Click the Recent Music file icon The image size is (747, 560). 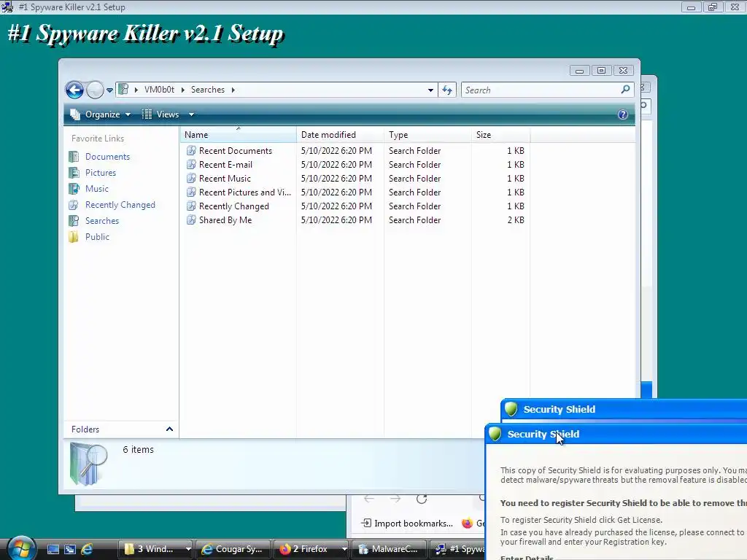(191, 178)
